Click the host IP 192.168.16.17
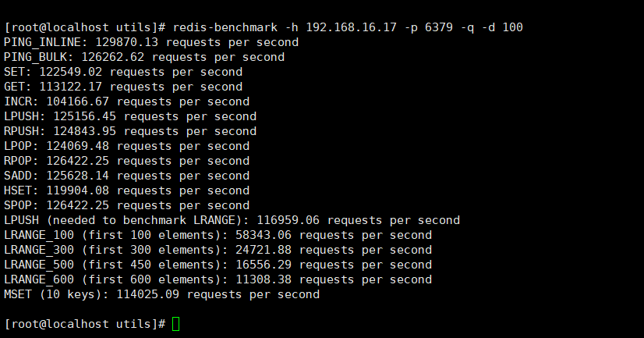The height and width of the screenshot is (338, 644). click(351, 27)
